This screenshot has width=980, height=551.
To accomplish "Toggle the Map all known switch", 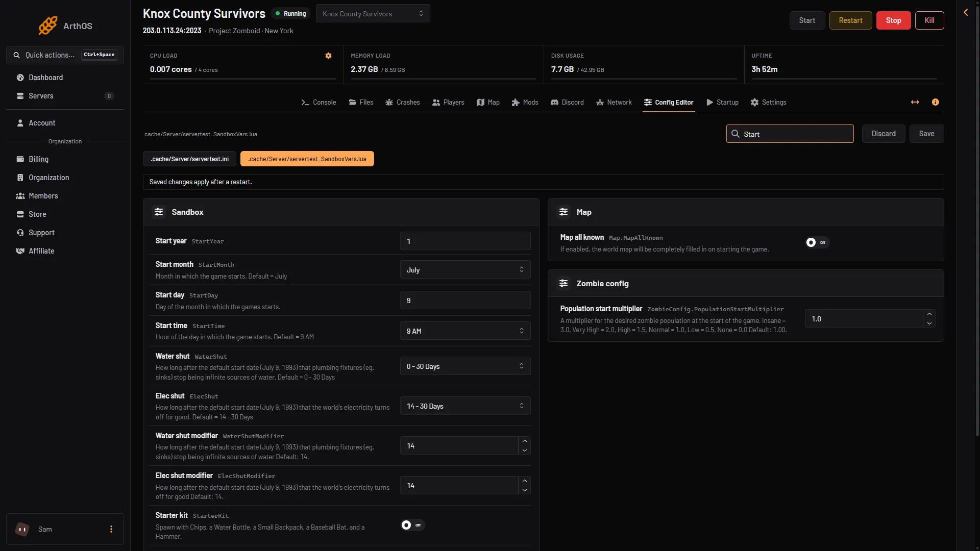I will [817, 242].
